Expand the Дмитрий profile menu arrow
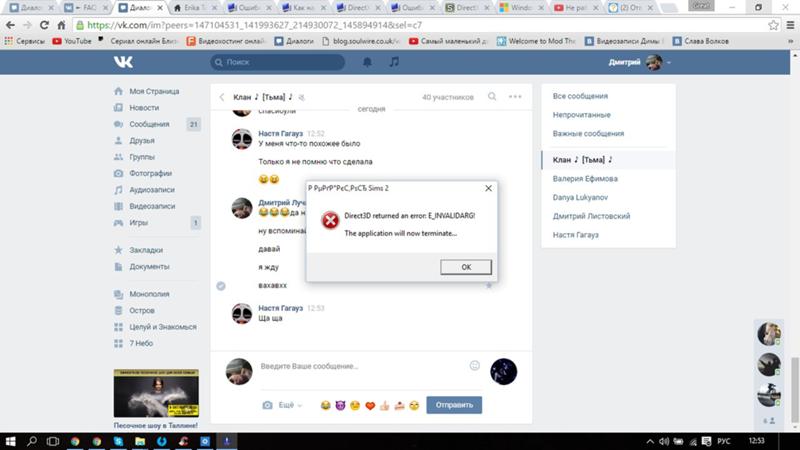The image size is (800, 450). click(x=669, y=63)
